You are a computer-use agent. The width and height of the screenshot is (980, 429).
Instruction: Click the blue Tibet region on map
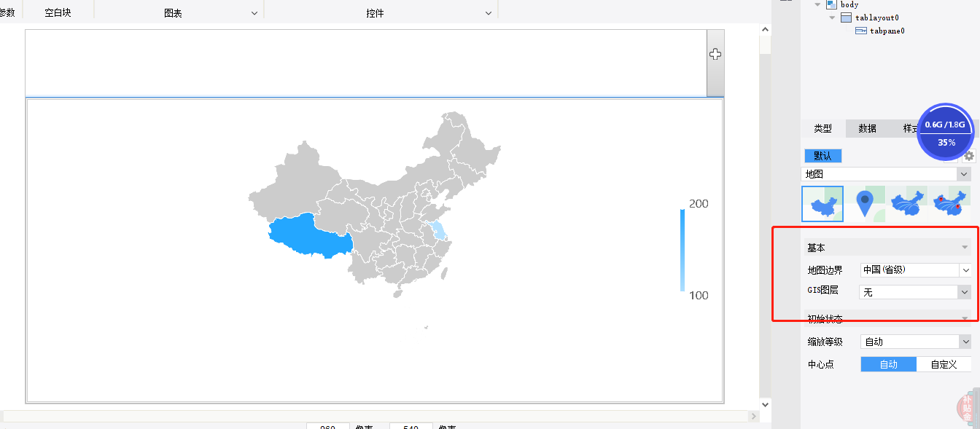point(310,237)
